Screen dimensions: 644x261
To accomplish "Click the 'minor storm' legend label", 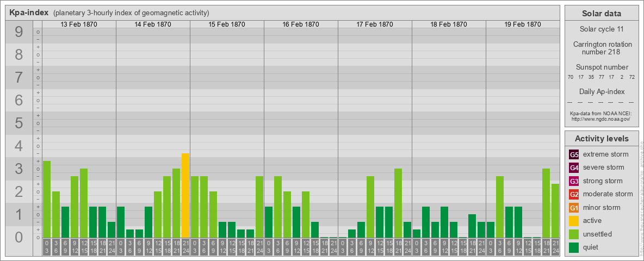I will click(x=602, y=208).
